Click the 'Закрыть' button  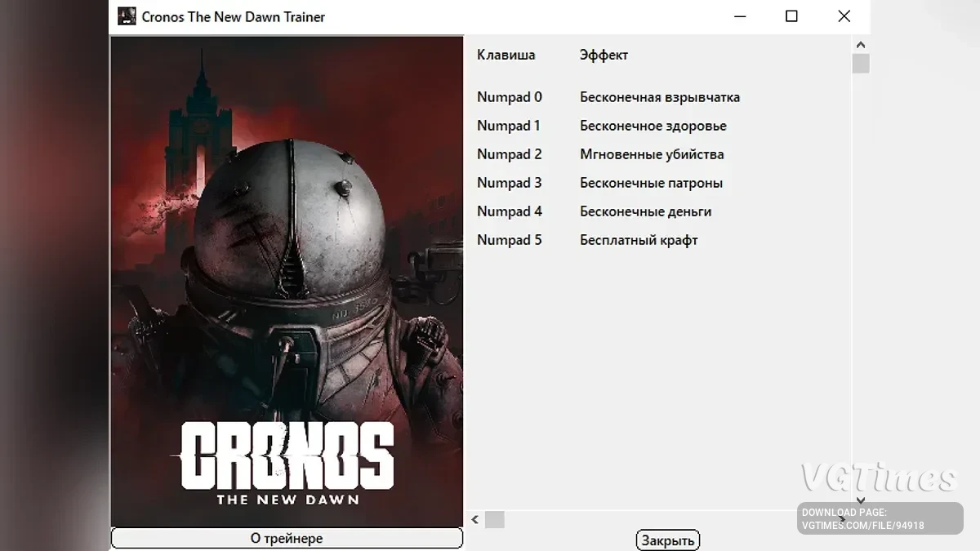[x=668, y=540]
